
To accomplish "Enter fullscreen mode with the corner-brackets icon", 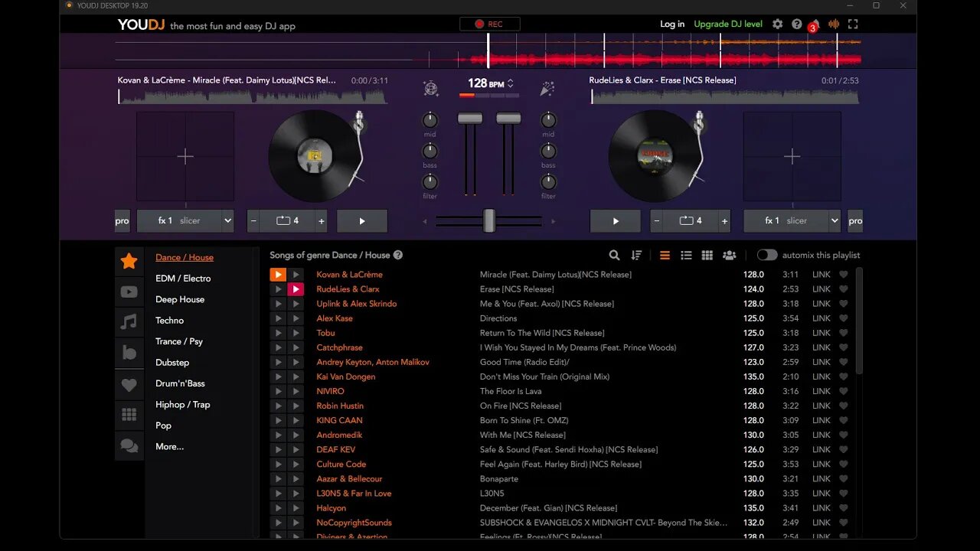I will tap(853, 24).
